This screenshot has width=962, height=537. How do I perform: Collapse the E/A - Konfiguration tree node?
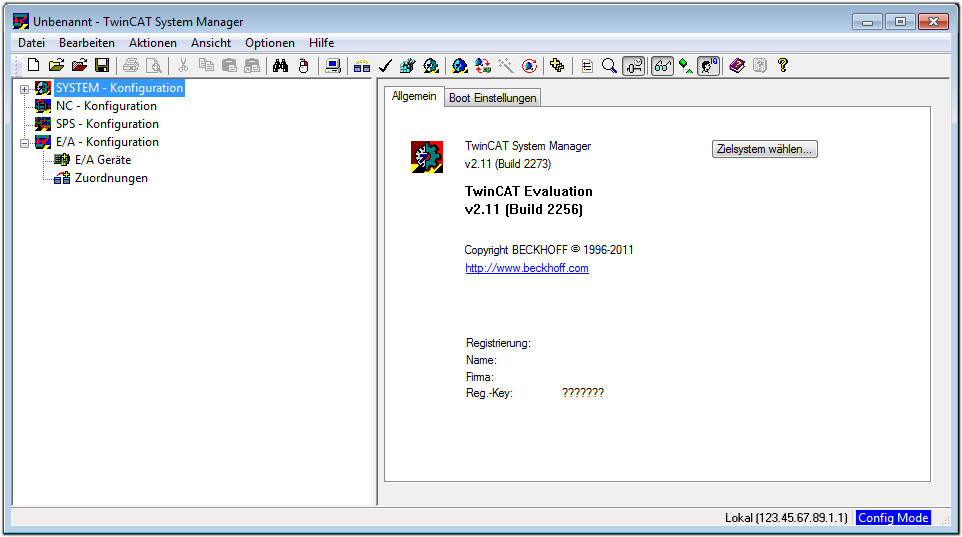click(25, 142)
